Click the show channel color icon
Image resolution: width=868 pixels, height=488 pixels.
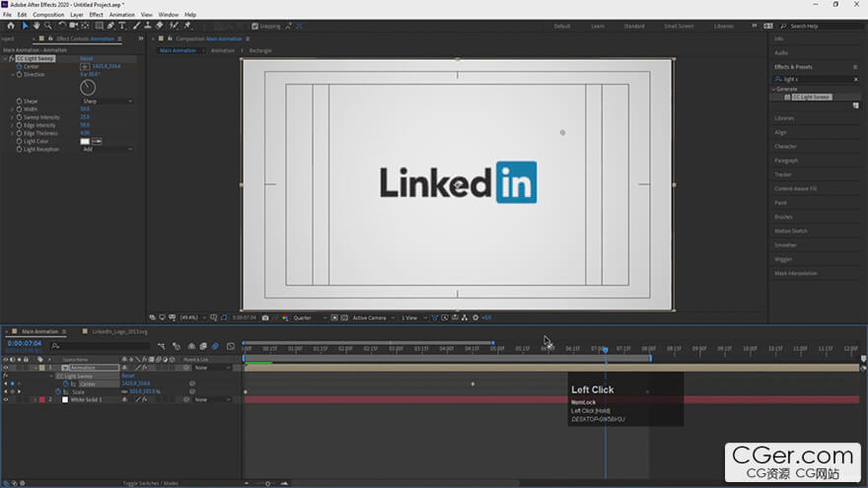pos(285,317)
